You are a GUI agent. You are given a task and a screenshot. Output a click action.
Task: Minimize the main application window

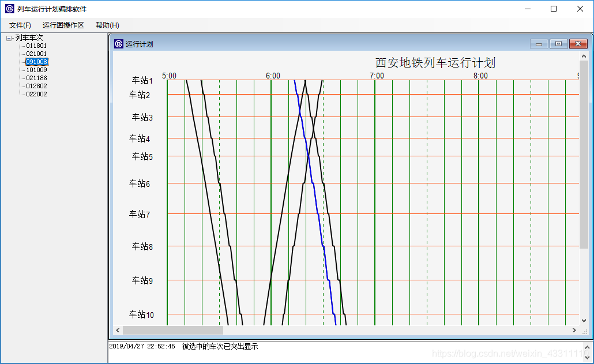(x=528, y=9)
